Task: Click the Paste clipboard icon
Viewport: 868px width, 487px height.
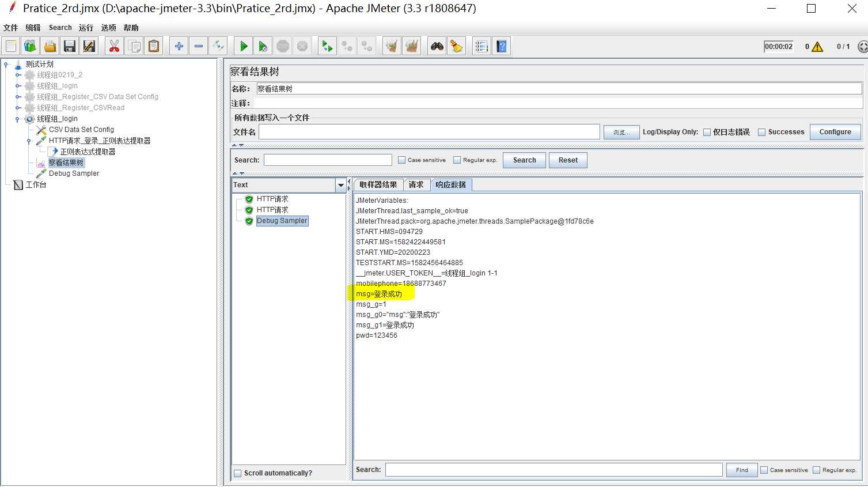Action: tap(154, 46)
